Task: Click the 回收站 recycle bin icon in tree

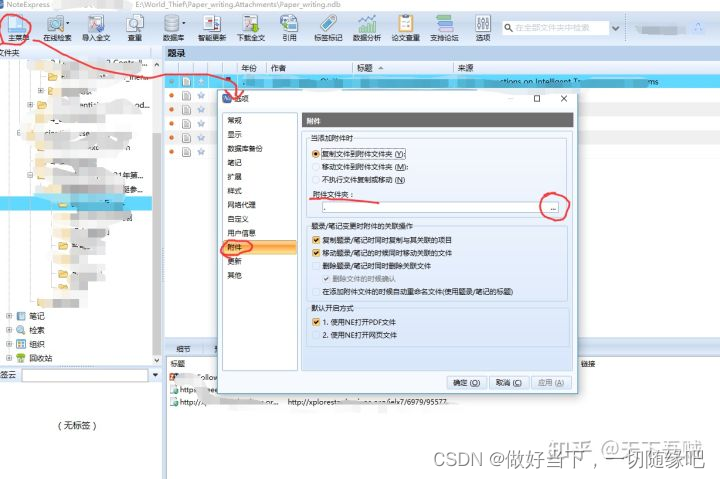Action: (21, 358)
